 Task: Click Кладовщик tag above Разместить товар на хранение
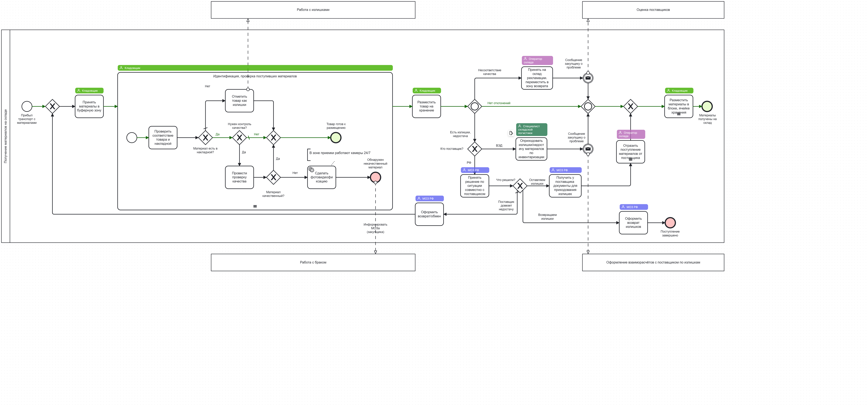(x=427, y=90)
